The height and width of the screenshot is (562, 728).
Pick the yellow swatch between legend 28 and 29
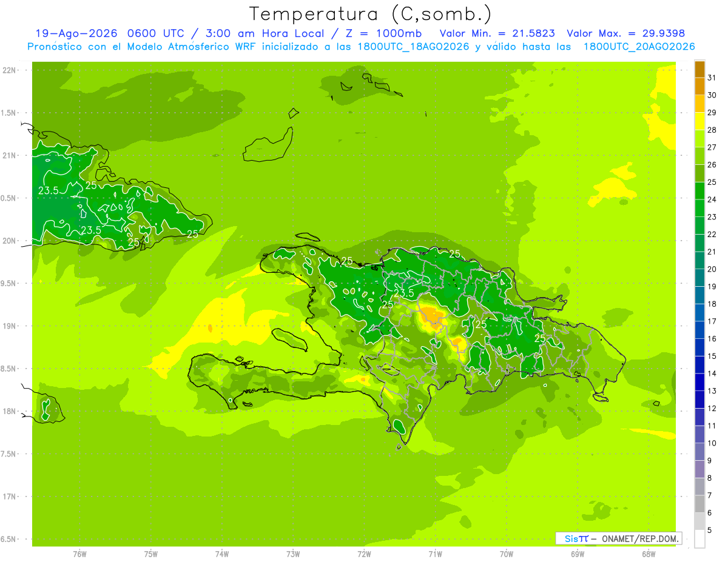(x=699, y=122)
